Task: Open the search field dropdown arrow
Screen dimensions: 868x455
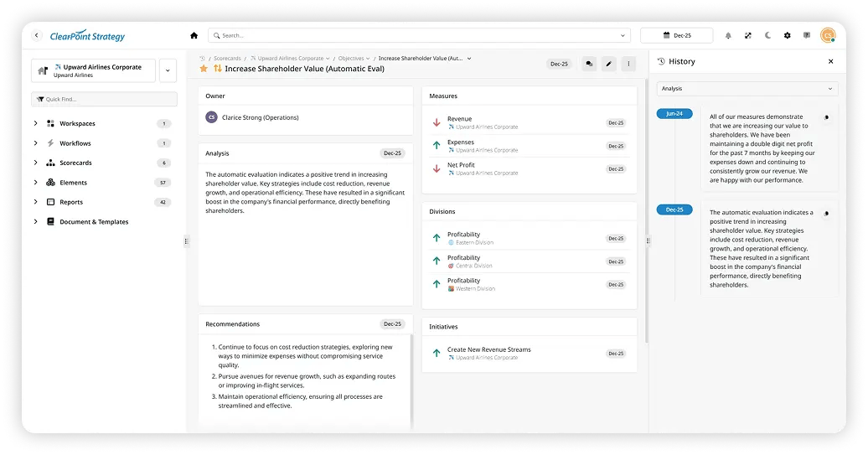Action: point(623,35)
